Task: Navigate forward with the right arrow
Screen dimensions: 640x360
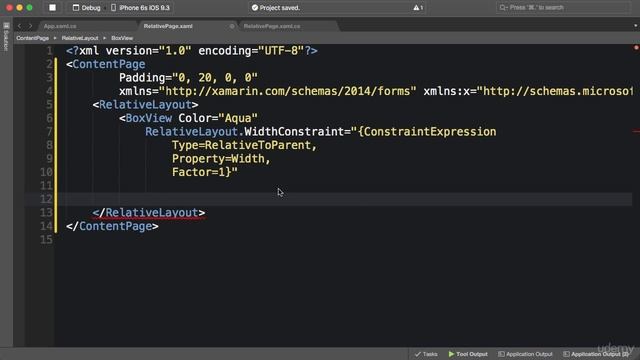Action: (x=30, y=26)
